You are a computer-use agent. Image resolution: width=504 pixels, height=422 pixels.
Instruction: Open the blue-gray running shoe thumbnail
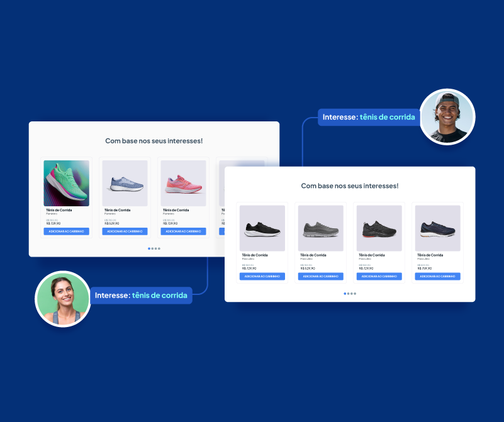tap(125, 183)
